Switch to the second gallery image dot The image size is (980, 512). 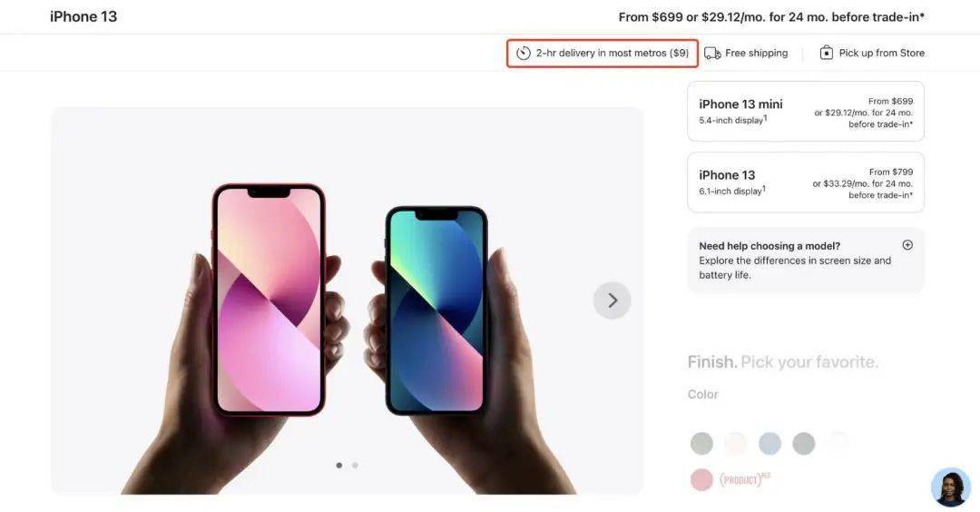pos(355,465)
